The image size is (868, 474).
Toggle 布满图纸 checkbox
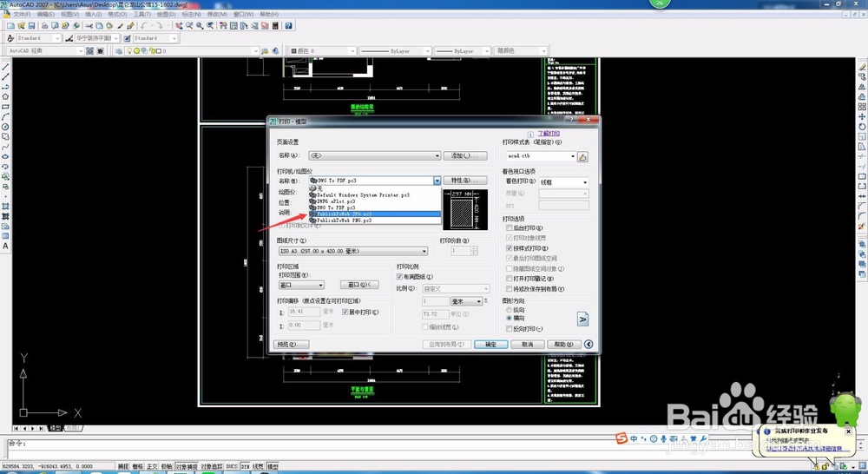click(399, 277)
